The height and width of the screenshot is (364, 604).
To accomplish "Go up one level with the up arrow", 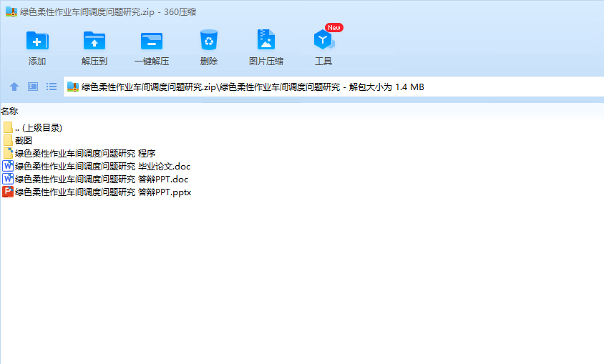I will [14, 87].
